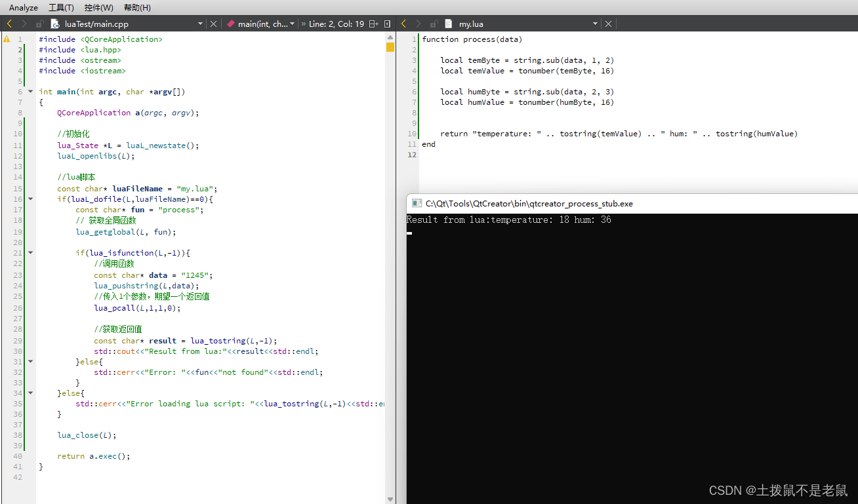This screenshot has height=504, width=858.
Task: Click the up arrow of main.cpp scrollbar
Action: pos(390,38)
